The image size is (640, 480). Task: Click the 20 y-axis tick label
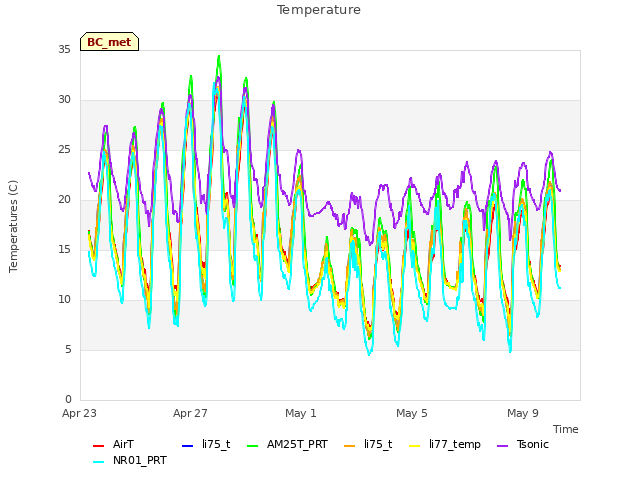click(x=64, y=200)
